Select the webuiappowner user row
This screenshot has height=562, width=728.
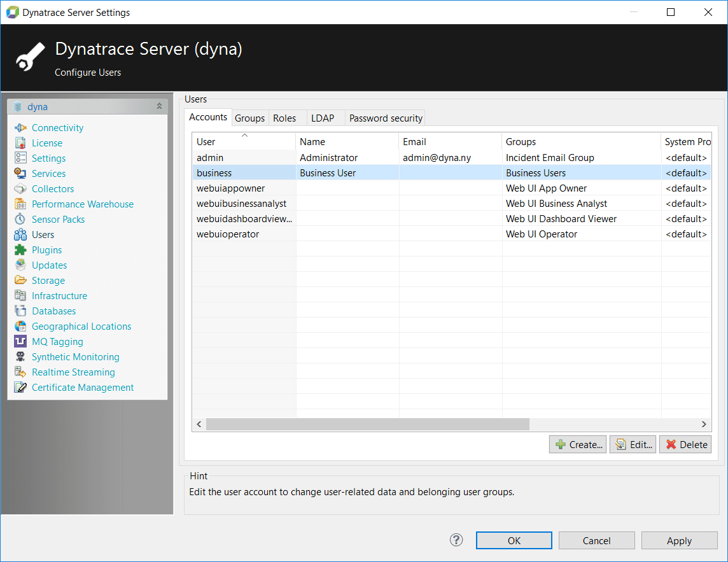(x=451, y=188)
